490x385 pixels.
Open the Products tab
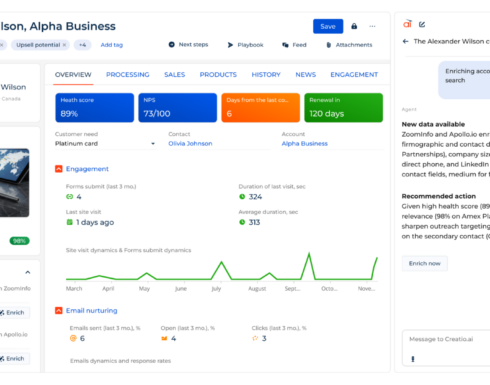(218, 75)
